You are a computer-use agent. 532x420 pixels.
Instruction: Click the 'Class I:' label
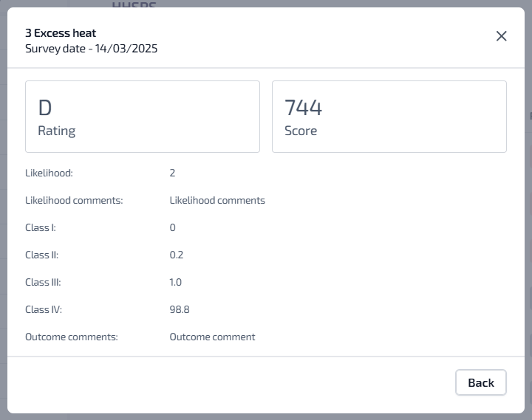pos(41,227)
